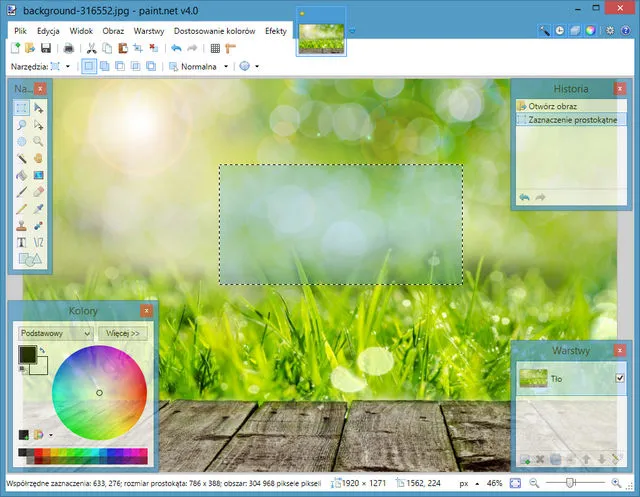The image size is (640, 497).
Task: Select the Paint Bucket fill tool
Action: click(22, 175)
